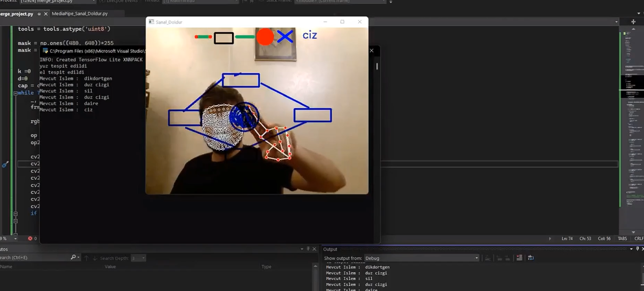
Task: Select the black rectangle tool in Sanal_Doldur
Action: click(224, 38)
